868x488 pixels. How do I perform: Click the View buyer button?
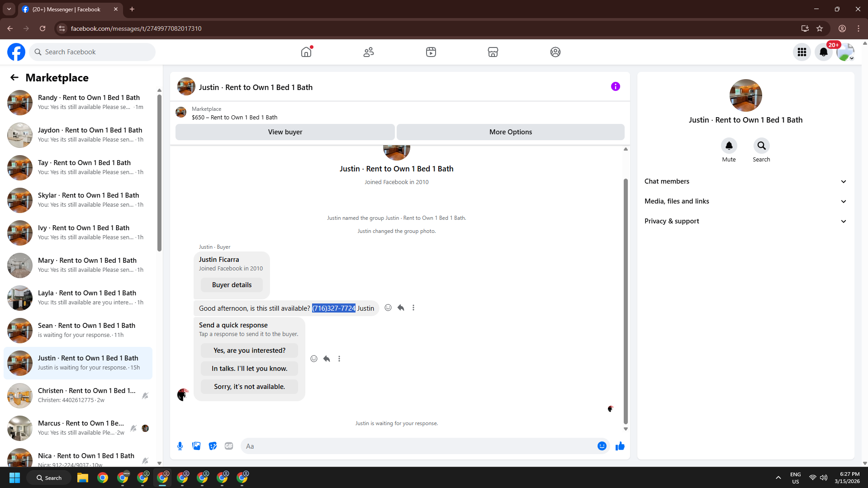(285, 132)
